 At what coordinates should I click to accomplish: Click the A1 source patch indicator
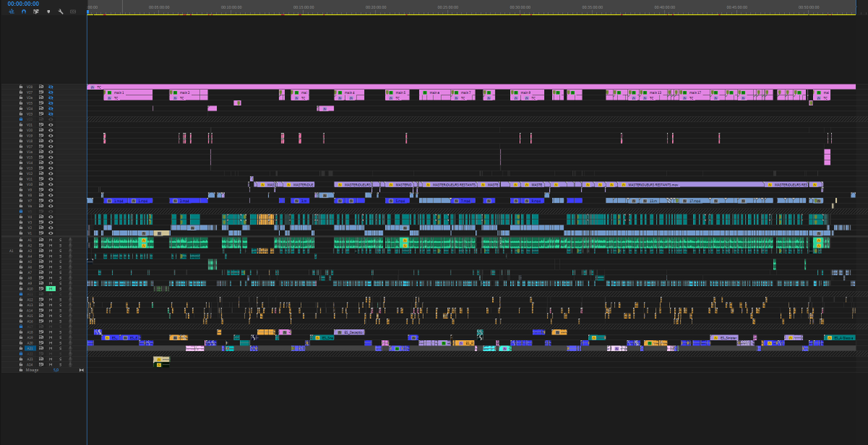coord(11,250)
